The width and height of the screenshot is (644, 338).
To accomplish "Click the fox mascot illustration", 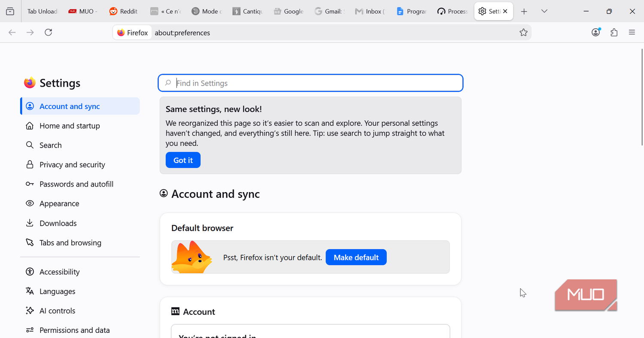I will pyautogui.click(x=192, y=257).
